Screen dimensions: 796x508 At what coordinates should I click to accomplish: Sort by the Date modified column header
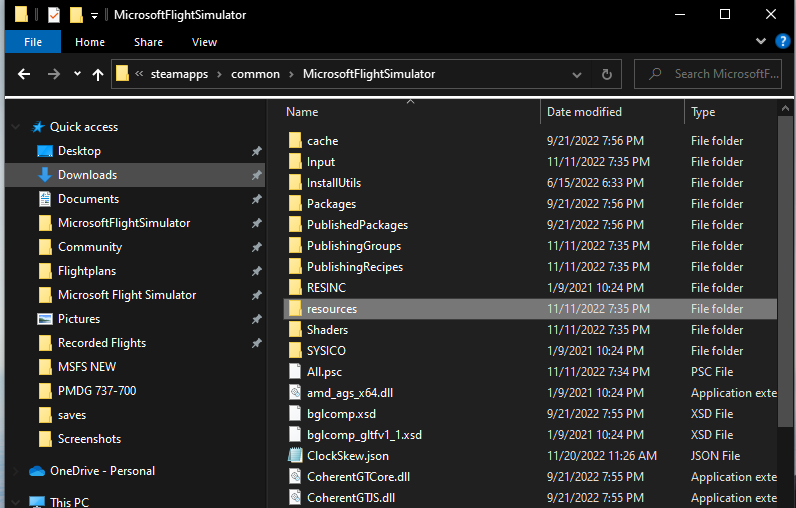coord(584,112)
